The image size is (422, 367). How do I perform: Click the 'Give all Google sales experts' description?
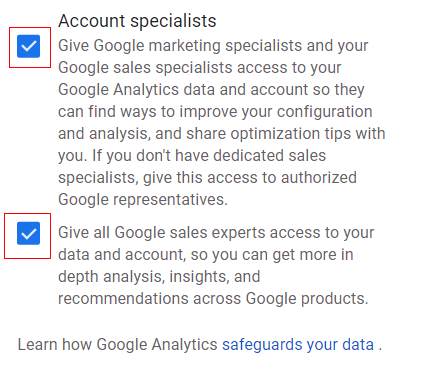(216, 265)
